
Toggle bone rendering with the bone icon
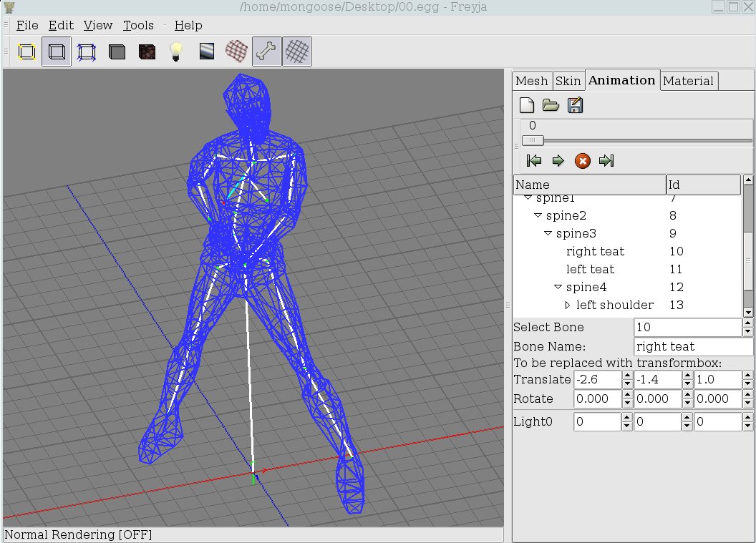pyautogui.click(x=266, y=51)
